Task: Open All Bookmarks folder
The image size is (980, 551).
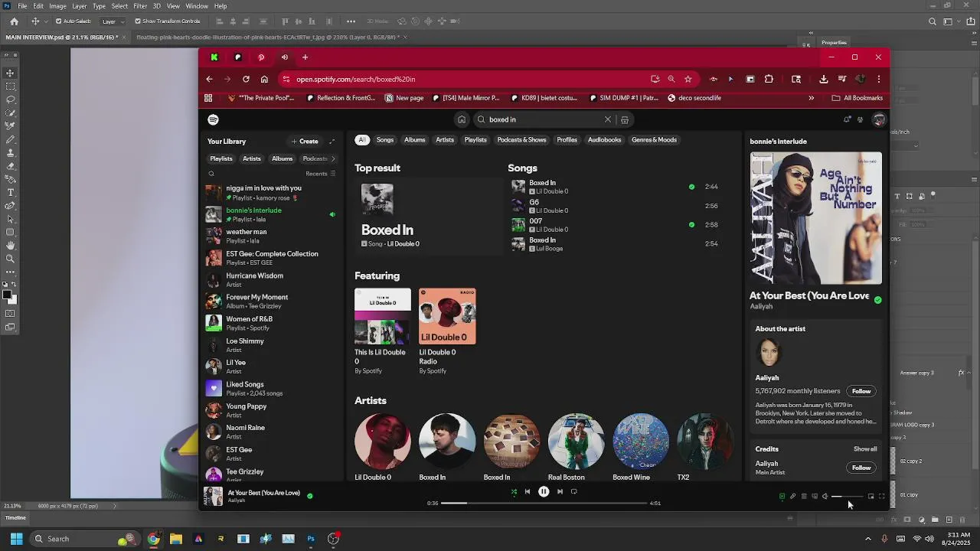Action: pos(857,98)
